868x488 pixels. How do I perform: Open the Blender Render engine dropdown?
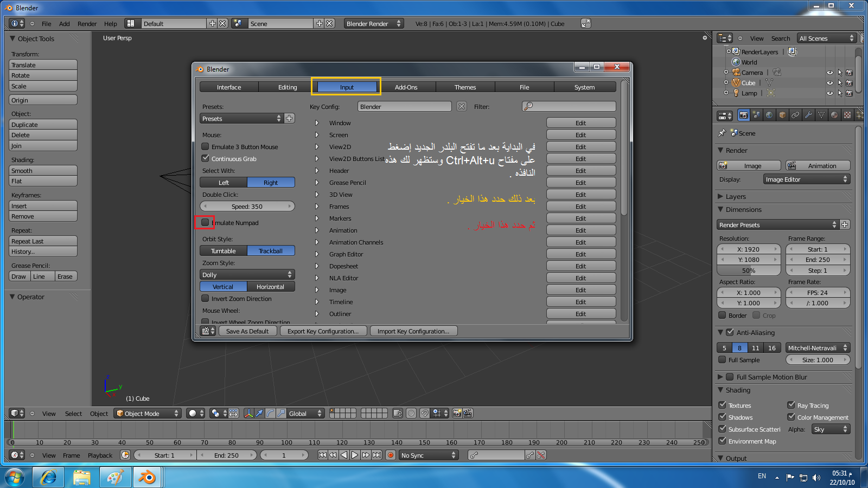(x=374, y=23)
